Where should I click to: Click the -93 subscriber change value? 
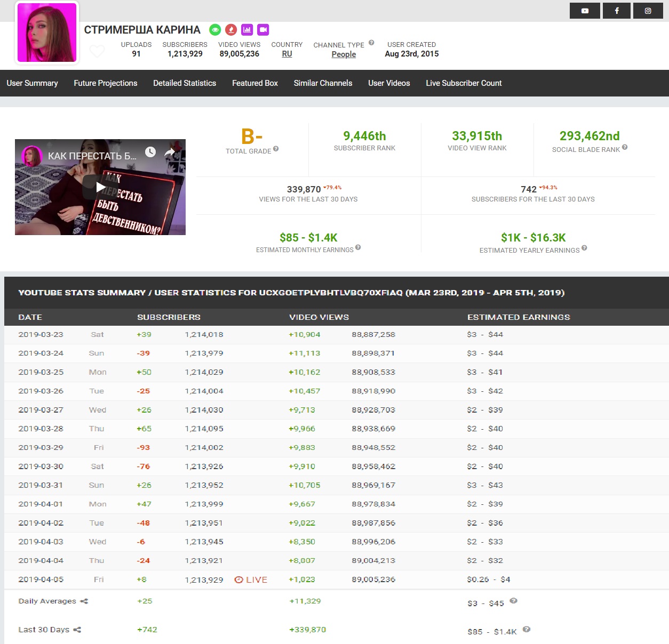click(x=144, y=448)
